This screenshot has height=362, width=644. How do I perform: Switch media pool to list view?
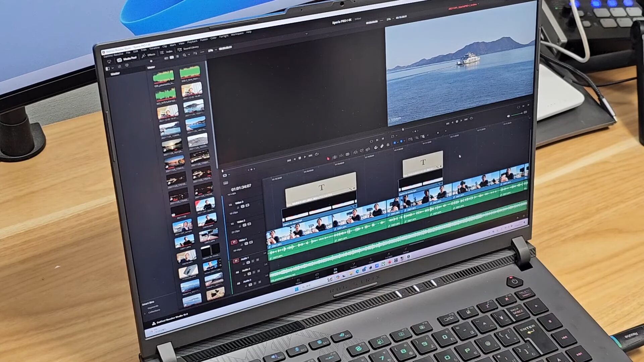(x=177, y=56)
